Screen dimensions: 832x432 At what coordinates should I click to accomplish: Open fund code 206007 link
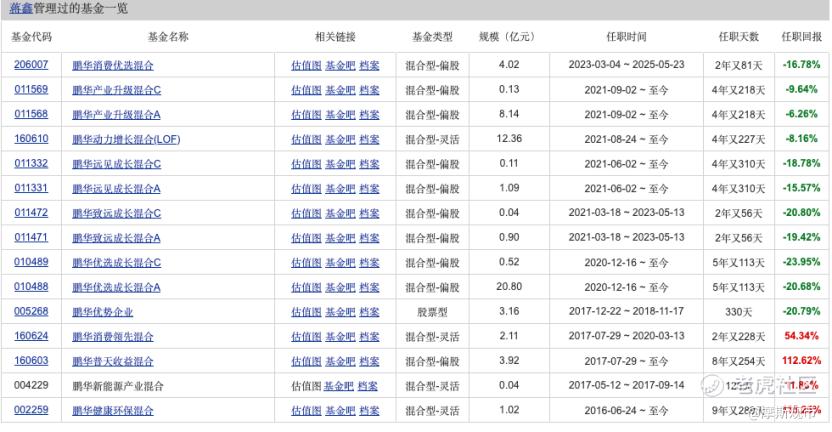pyautogui.click(x=31, y=65)
